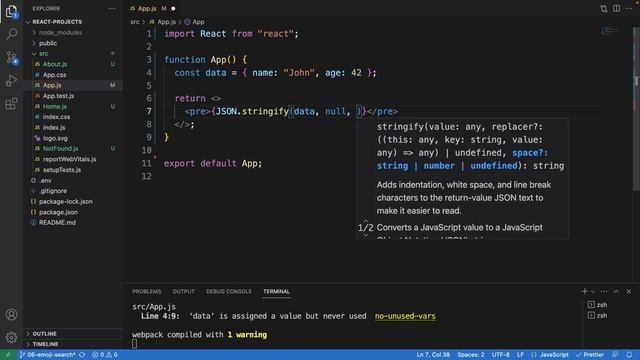Open README.md in the explorer
The image size is (640, 360).
[x=57, y=222]
